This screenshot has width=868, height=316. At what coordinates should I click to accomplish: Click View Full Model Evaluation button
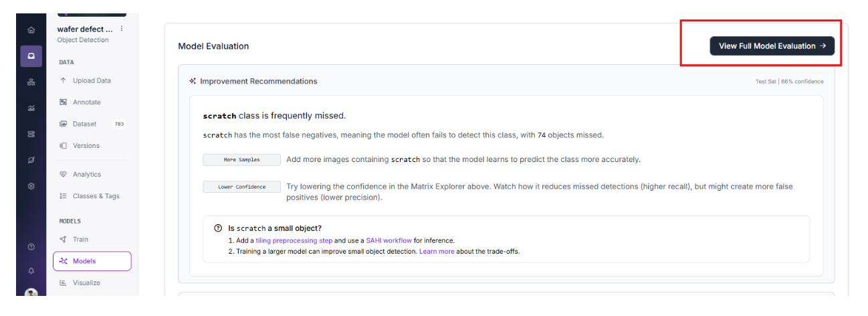(772, 46)
